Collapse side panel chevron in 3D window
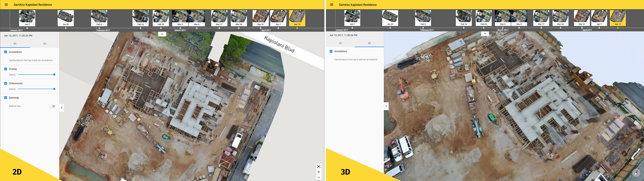The height and width of the screenshot is (181, 644). [x=386, y=106]
